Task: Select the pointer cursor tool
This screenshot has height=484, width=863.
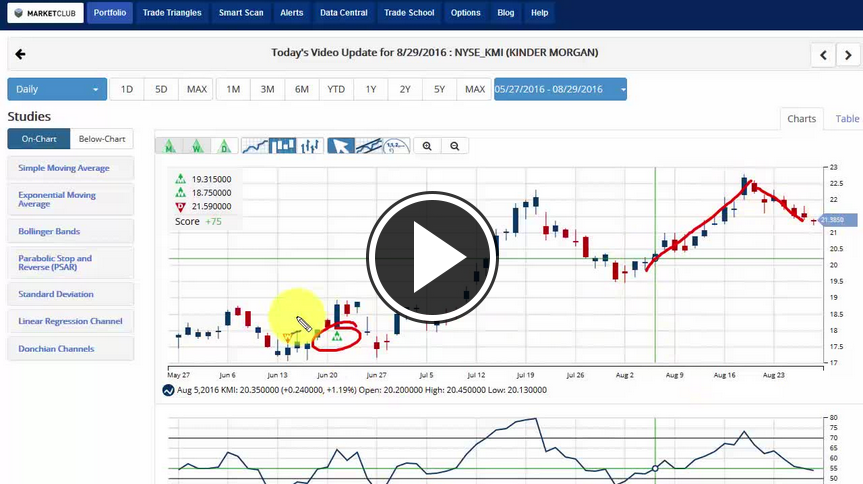Action: tap(341, 146)
